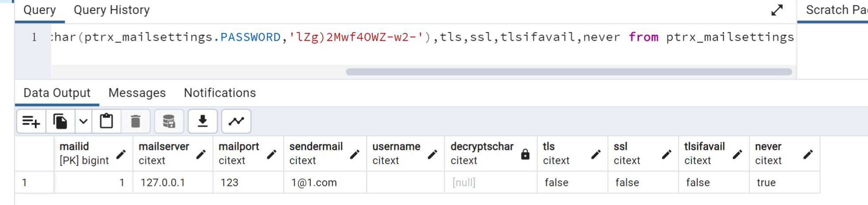Click edit pencil on sendermail column
The width and height of the screenshot is (868, 205).
[x=354, y=154]
